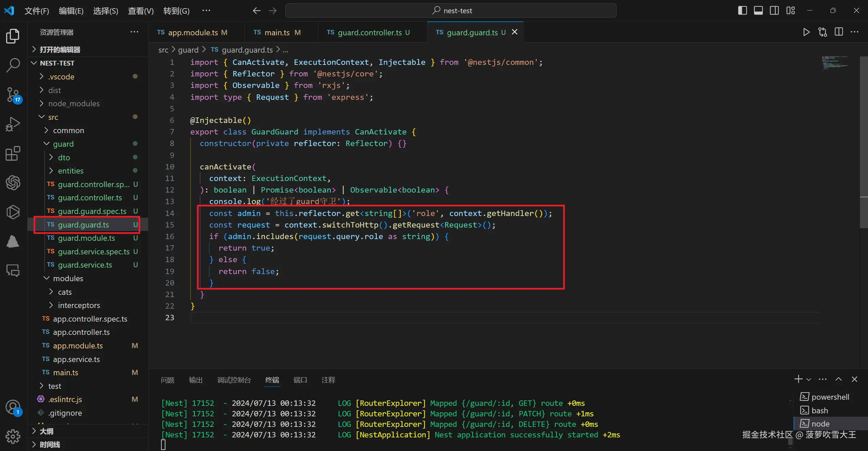The image size is (868, 451).
Task: Toggle the secondary side bar layout button
Action: [x=774, y=11]
